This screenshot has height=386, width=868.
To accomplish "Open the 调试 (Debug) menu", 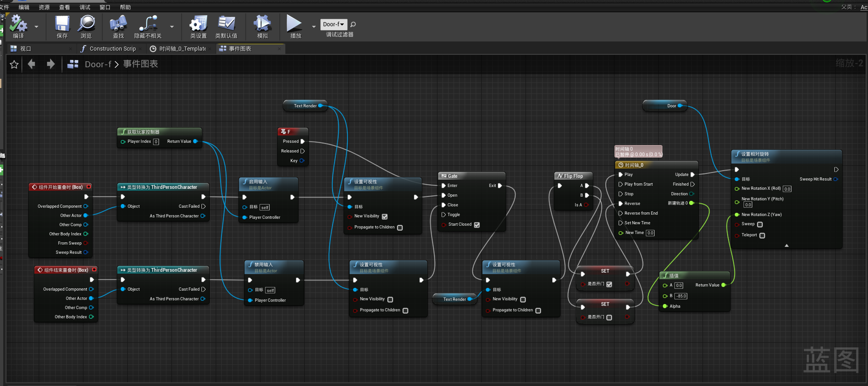I will coord(85,7).
